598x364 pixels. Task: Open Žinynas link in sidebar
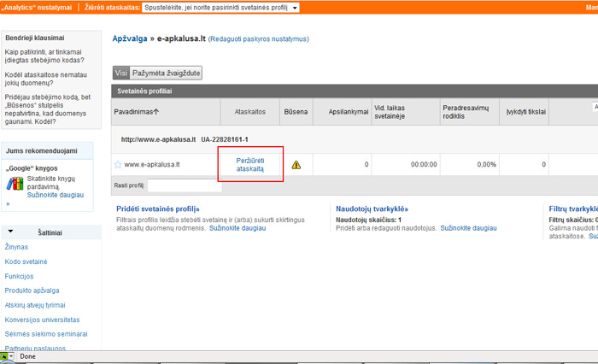pyautogui.click(x=16, y=247)
